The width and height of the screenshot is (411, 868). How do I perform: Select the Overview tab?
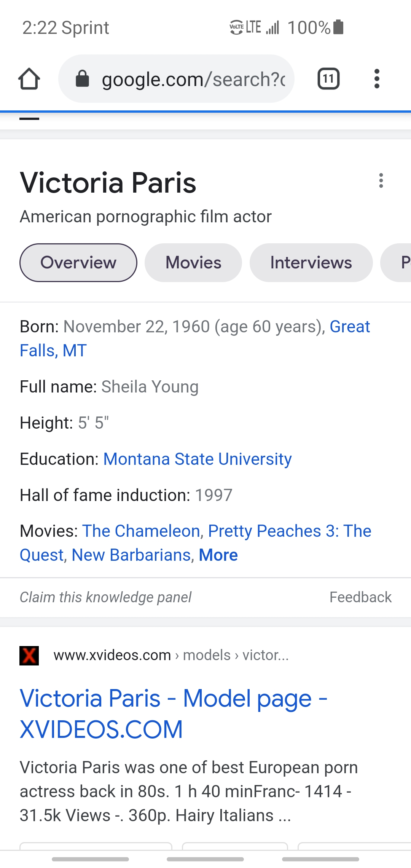78,263
